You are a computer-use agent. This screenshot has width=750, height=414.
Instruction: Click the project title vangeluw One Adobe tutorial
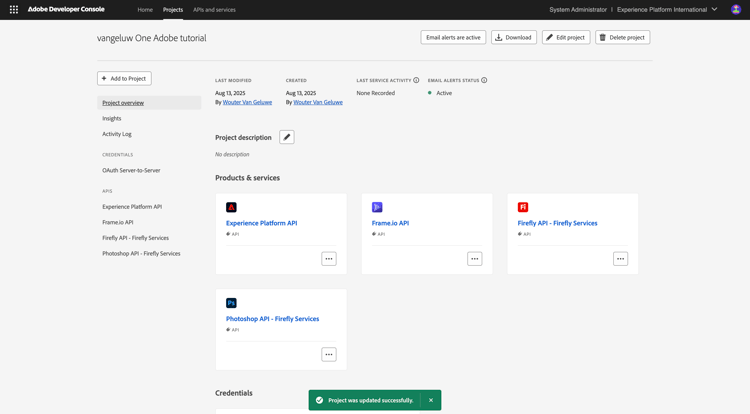152,38
